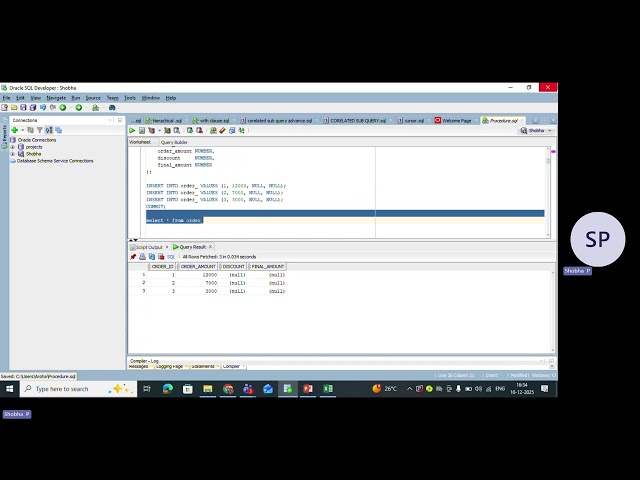
Task: Open the Help menu
Action: [x=171, y=98]
